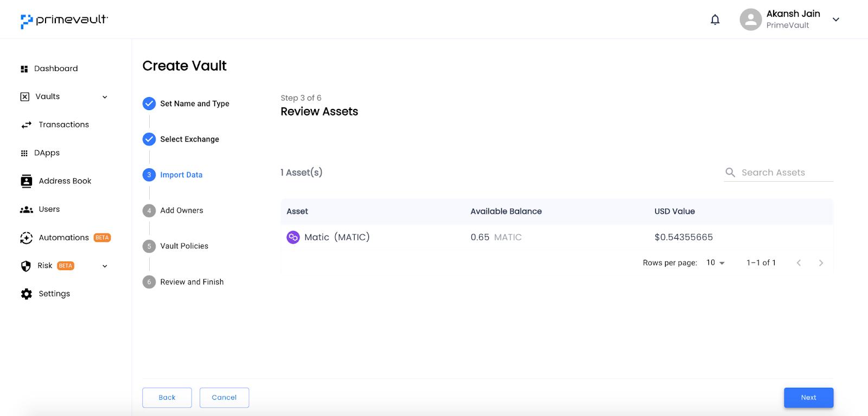Click the Search Assets magnifier icon
Image resolution: width=868 pixels, height=416 pixels.
[730, 172]
